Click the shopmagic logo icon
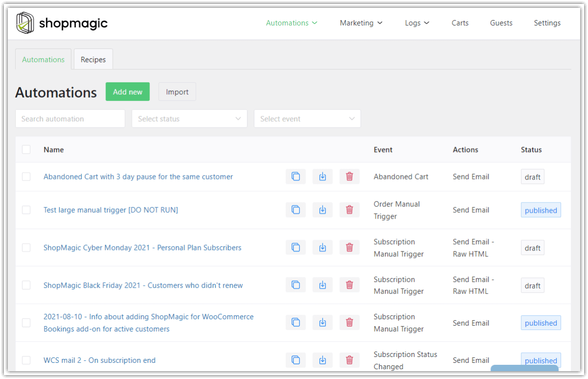This screenshot has height=379, width=588. pos(25,23)
